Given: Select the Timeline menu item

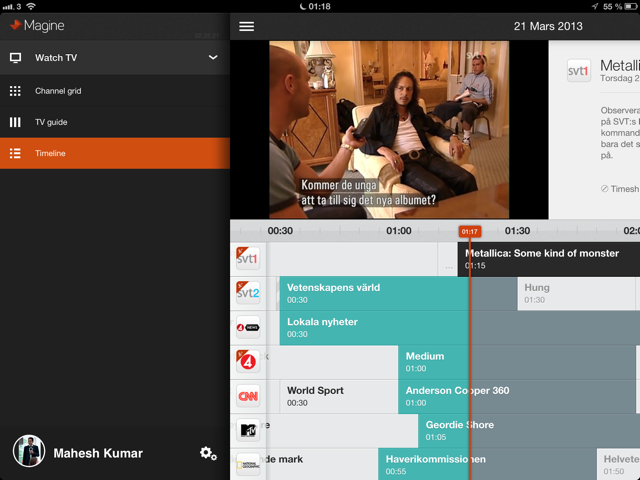Looking at the screenshot, I should point(115,153).
